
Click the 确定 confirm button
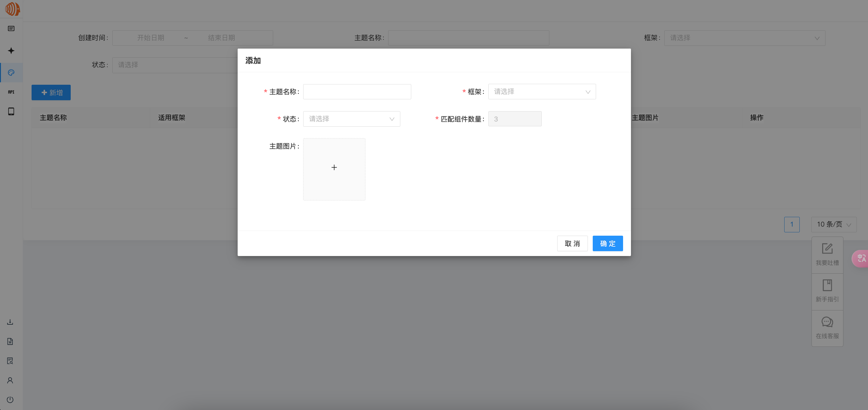(608, 243)
